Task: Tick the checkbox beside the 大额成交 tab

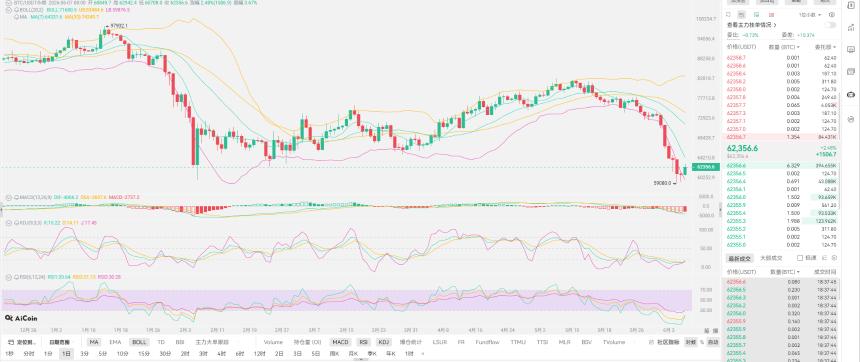Action: tap(800, 258)
